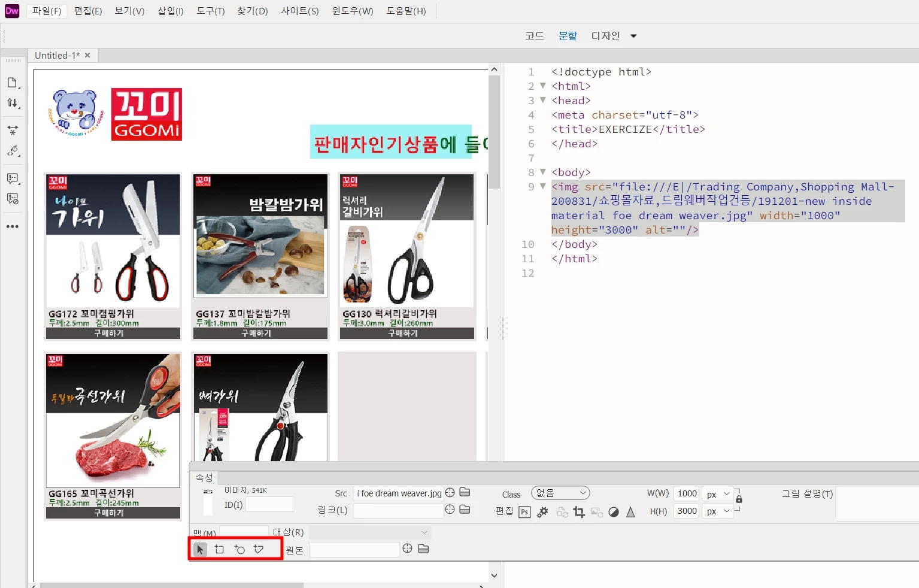Switch to 분할 split view

(568, 36)
